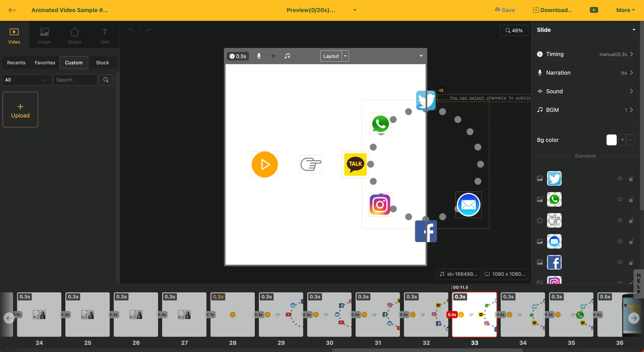The image size is (644, 352).
Task: Expand the BGM settings row
Action: (585, 110)
